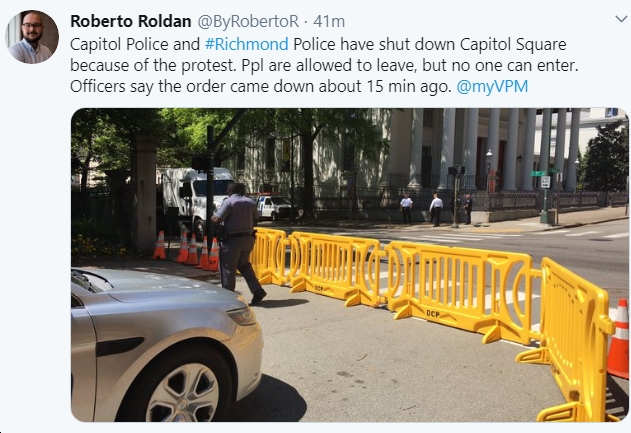
Task: Click the orange cone at photo's right edge
Action: pyautogui.click(x=618, y=339)
